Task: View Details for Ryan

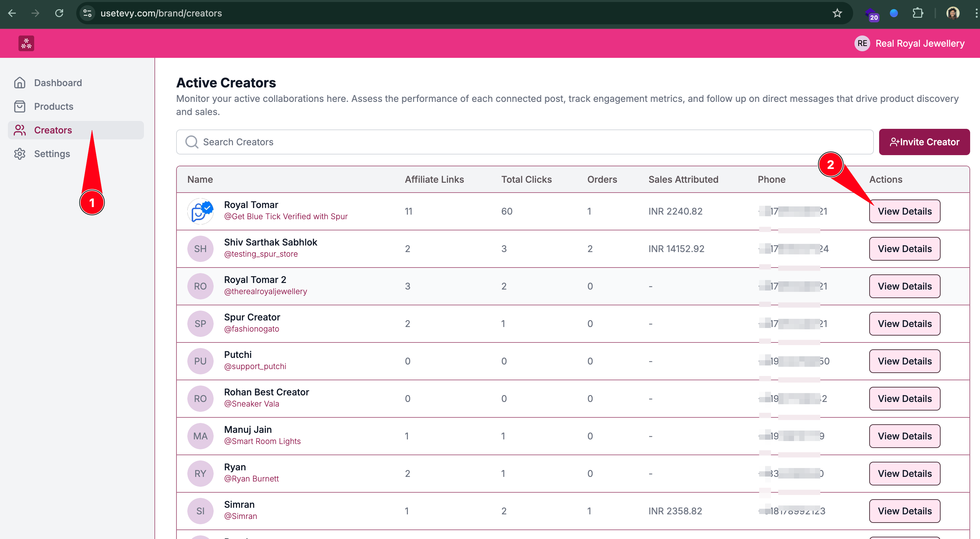Action: (x=904, y=474)
